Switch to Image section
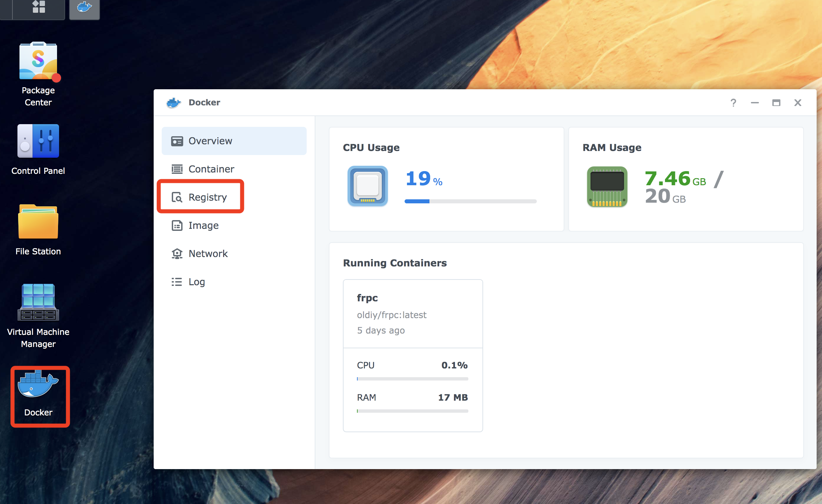 [234, 225]
